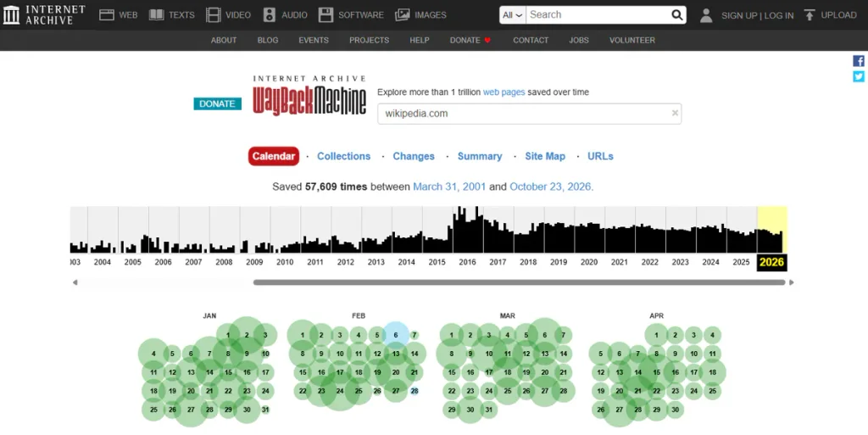Image resolution: width=868 pixels, height=435 pixels.
Task: Open the January 14 capture
Action: (209, 372)
